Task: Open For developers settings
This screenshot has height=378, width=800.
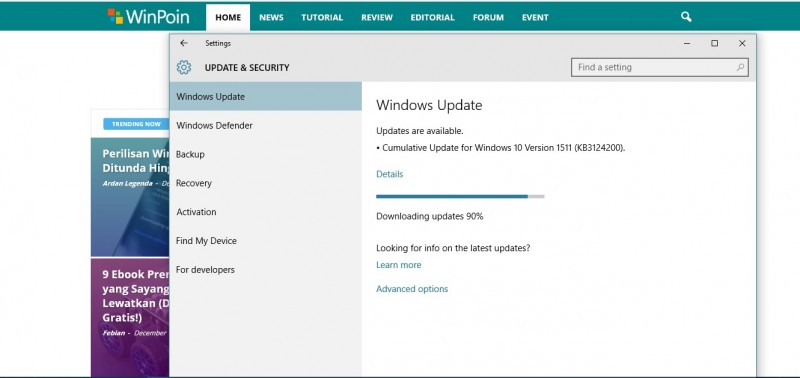Action: pos(266,269)
